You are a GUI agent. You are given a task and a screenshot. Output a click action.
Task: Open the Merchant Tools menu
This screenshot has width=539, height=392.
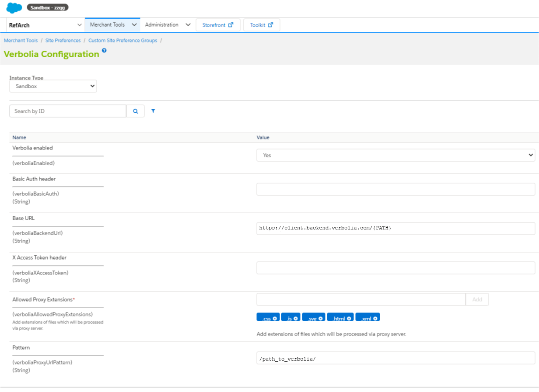click(113, 25)
